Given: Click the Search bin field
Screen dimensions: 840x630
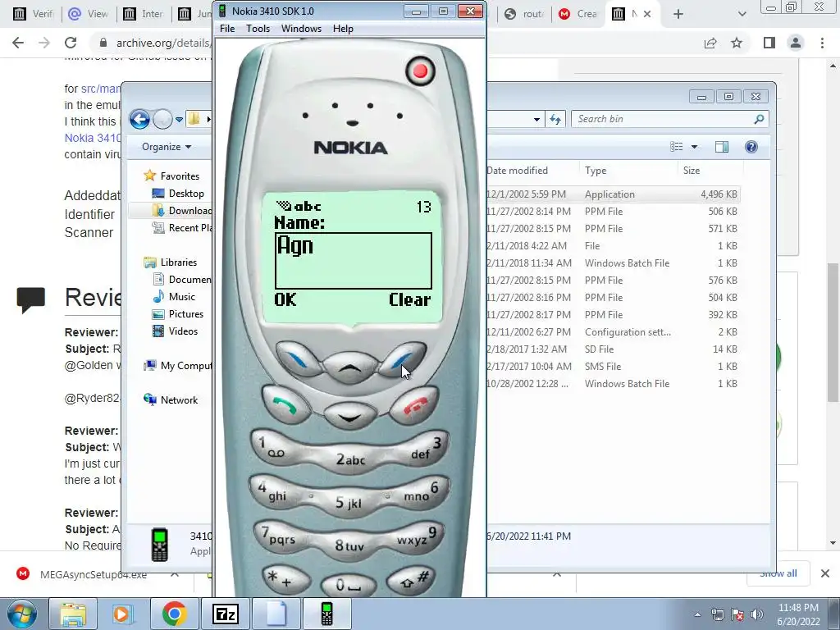Looking at the screenshot, I should (x=669, y=119).
